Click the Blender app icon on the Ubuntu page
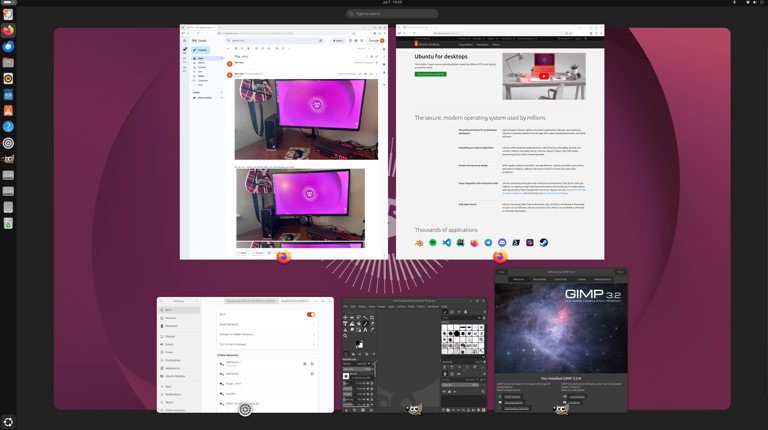Viewport: 768px width, 430px height. point(419,242)
